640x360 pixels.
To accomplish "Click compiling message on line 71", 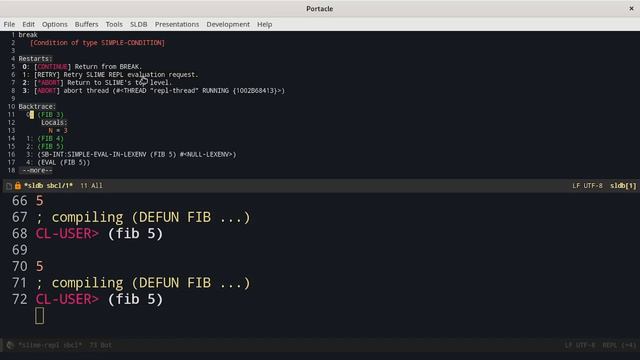I will pos(143,283).
